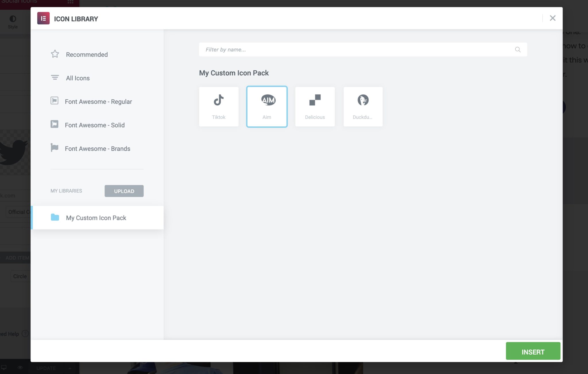Click the folder icon beside My Custom Icon Pack
This screenshot has width=588, height=374.
[x=55, y=218]
